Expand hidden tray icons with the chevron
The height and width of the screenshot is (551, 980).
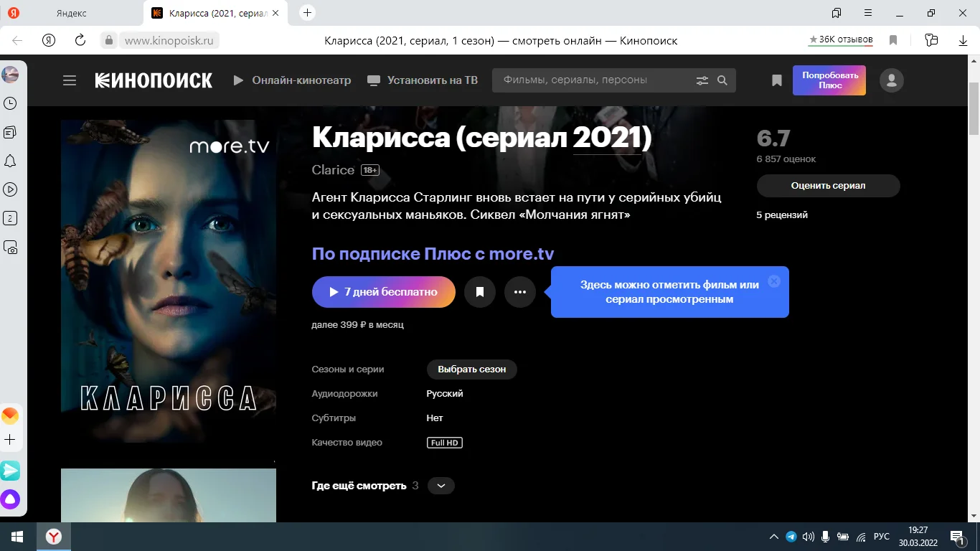[773, 536]
